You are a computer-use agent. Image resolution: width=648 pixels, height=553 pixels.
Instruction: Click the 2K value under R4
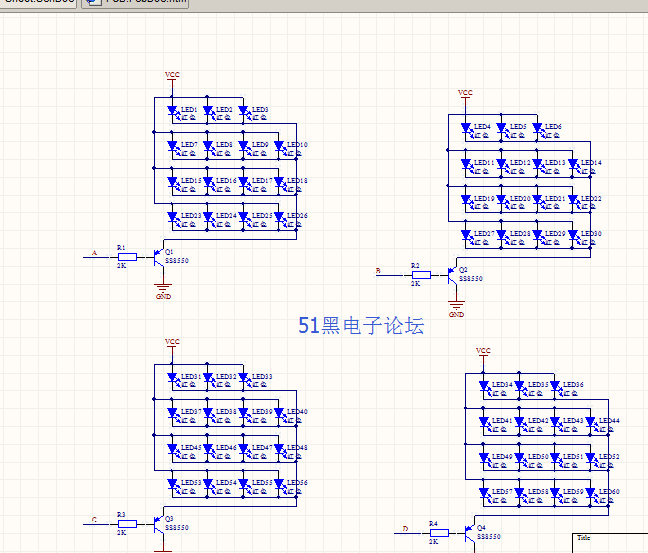434,541
